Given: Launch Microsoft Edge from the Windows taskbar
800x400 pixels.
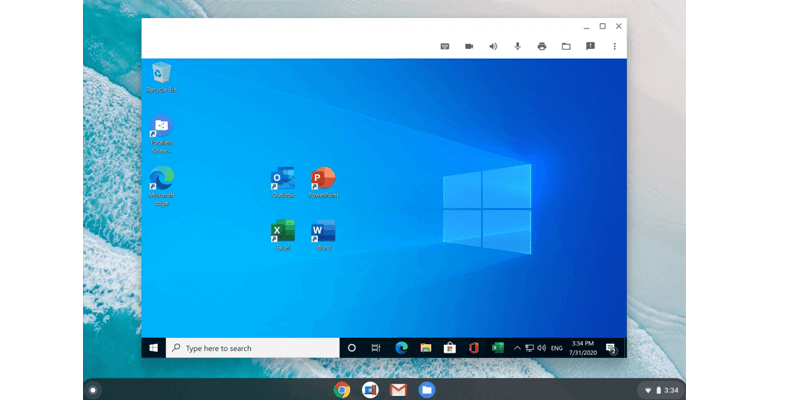Looking at the screenshot, I should (401, 348).
